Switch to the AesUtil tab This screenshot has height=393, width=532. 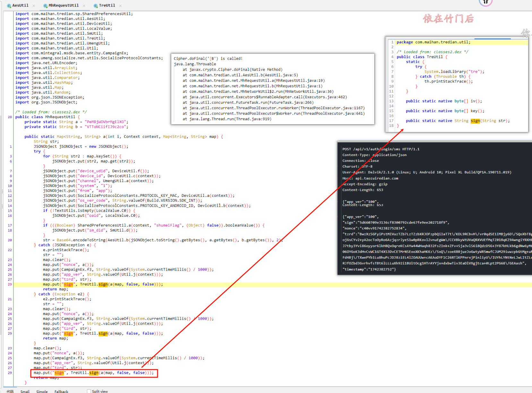20,5
